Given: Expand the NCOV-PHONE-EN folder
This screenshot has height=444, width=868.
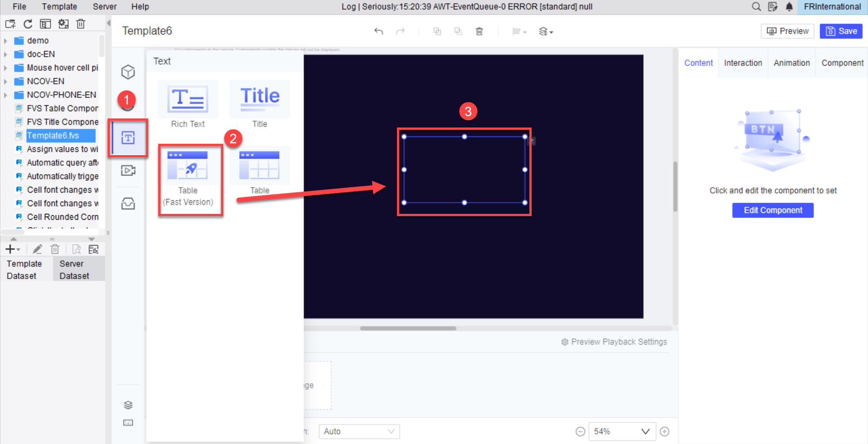Looking at the screenshot, I should [x=5, y=95].
